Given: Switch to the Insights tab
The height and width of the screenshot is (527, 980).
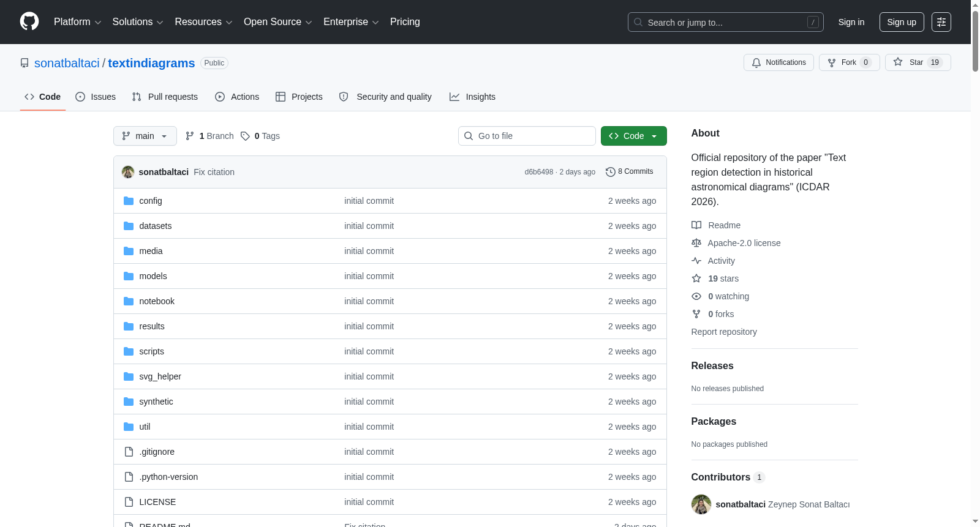Looking at the screenshot, I should (472, 97).
